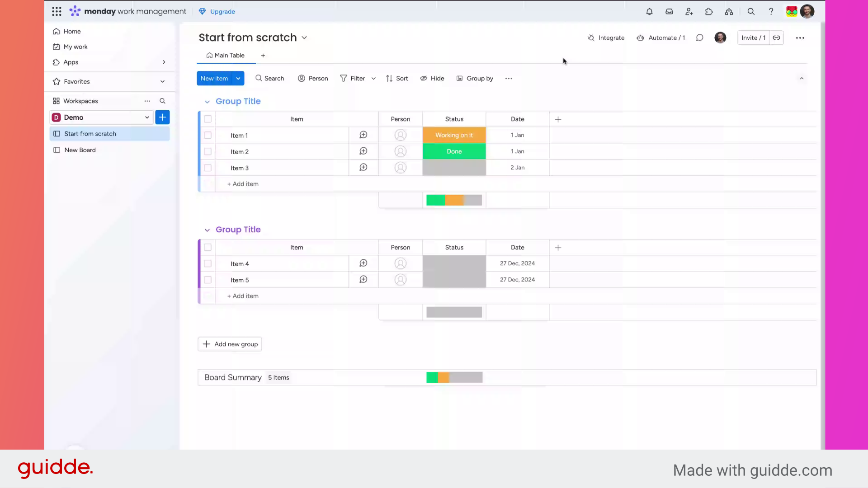
Task: Check the Item 5 checkbox
Action: point(208,280)
